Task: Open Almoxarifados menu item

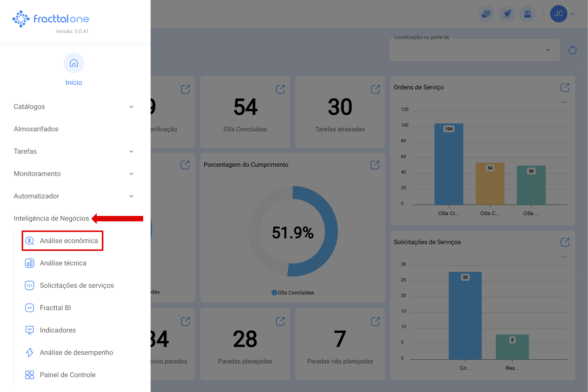Action: (36, 129)
